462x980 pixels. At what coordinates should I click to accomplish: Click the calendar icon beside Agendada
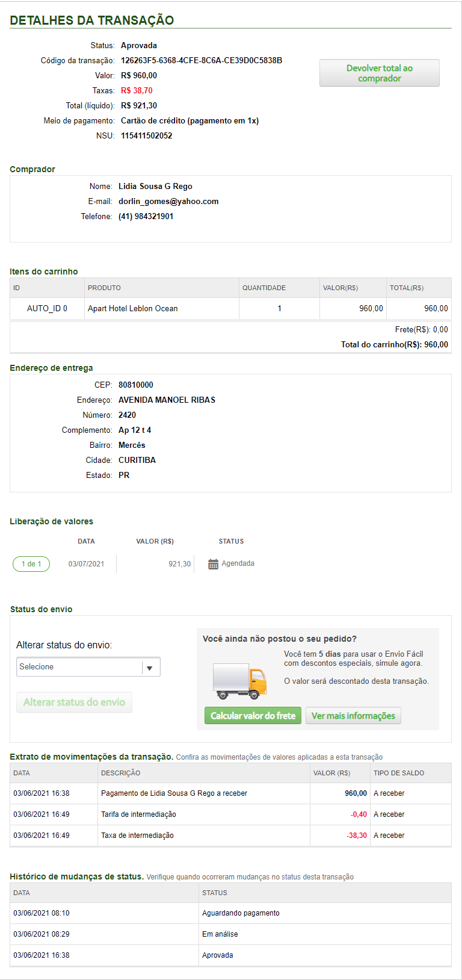click(x=213, y=564)
